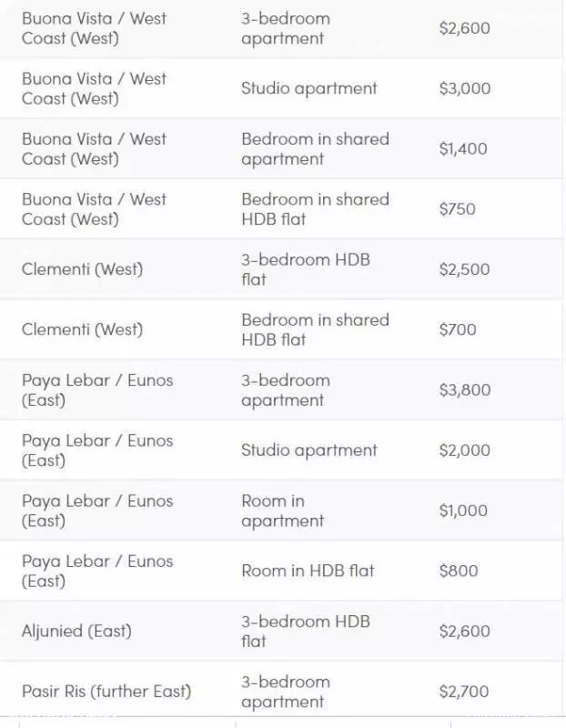566x728 pixels.
Task: Click Room in apartment property type
Action: (x=282, y=511)
